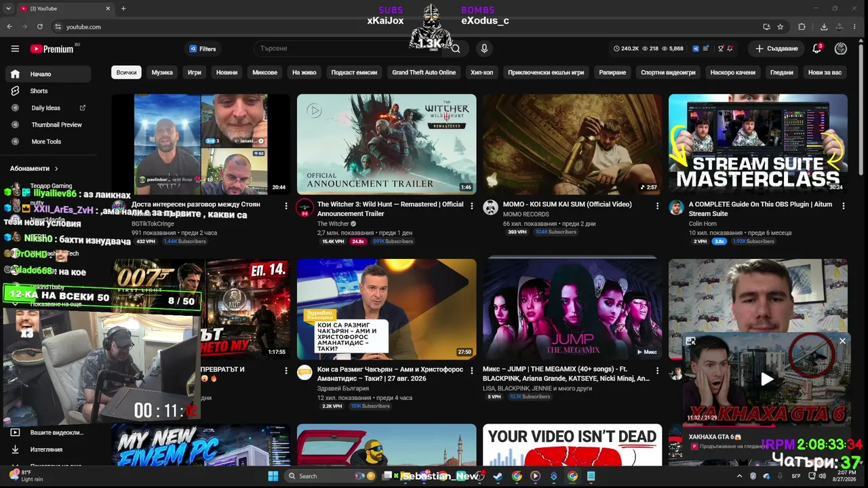Select the На живо filter chip
The width and height of the screenshot is (868, 488).
(304, 73)
